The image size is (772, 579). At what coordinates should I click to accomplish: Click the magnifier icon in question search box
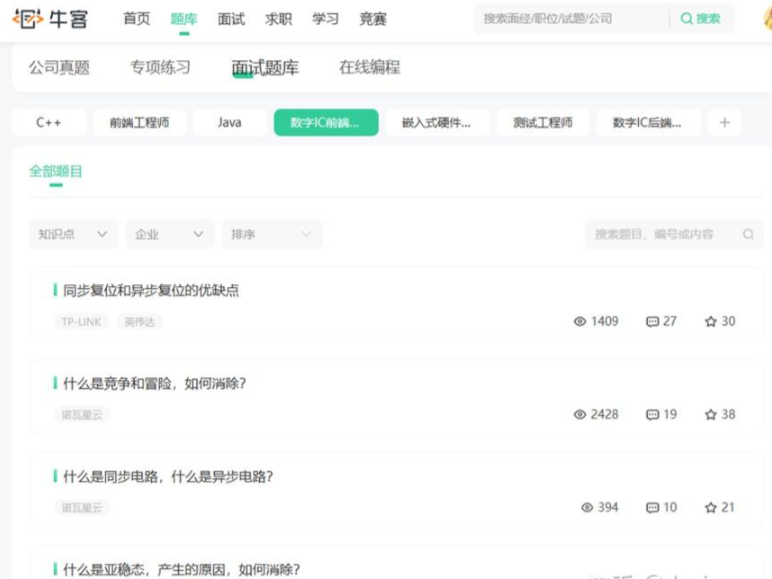pos(748,234)
